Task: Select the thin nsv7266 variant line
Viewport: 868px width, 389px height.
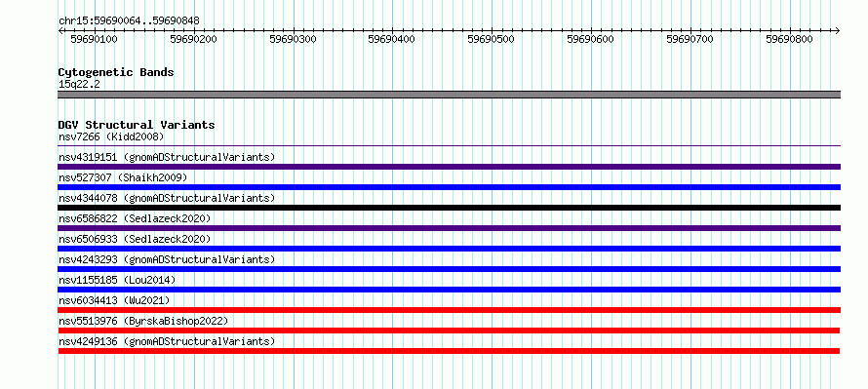Action: (x=449, y=146)
